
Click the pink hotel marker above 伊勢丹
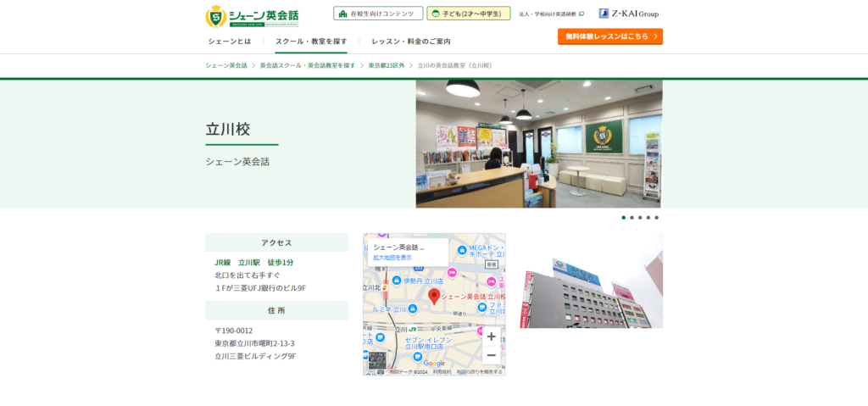pos(453,273)
